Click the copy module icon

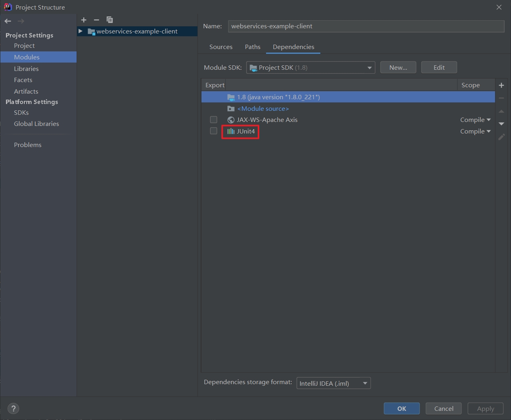[x=110, y=20]
